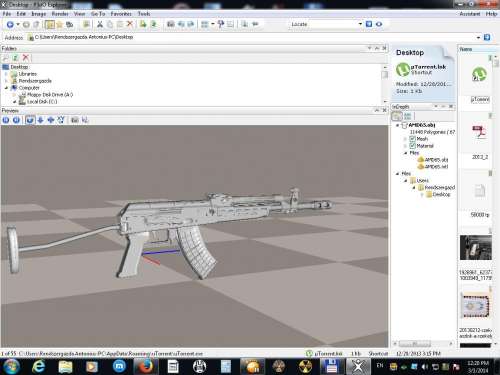The width and height of the screenshot is (500, 375).
Task: Toggle the Material checkbox
Action: 412,146
